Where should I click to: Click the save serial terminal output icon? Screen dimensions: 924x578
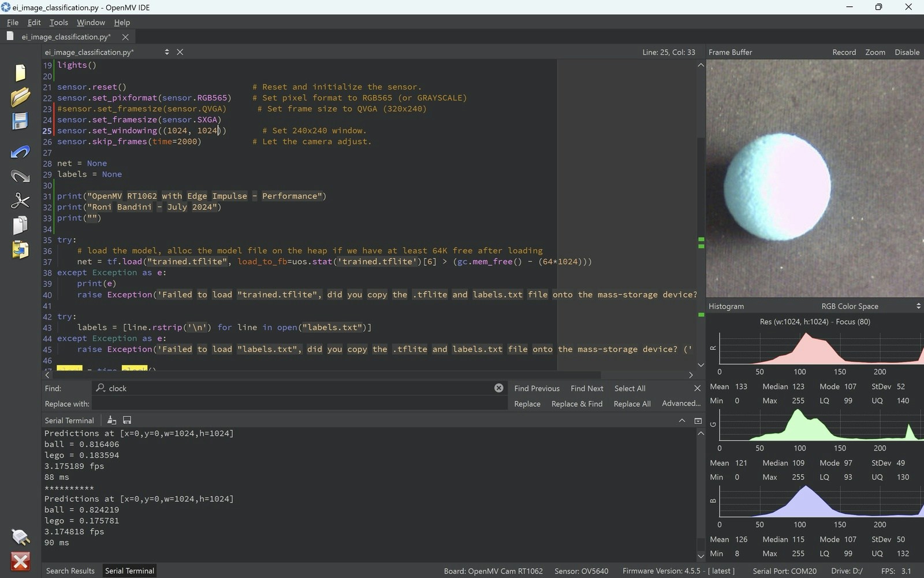coord(127,420)
